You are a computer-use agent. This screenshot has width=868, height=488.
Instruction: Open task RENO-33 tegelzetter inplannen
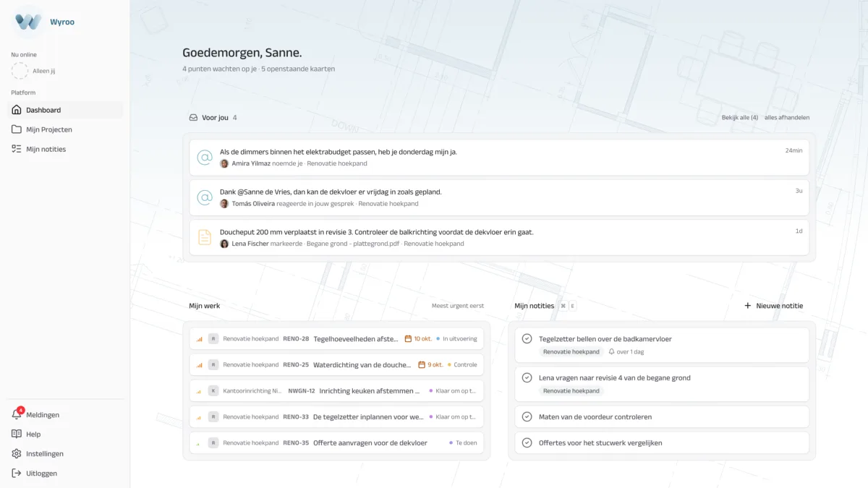click(336, 417)
